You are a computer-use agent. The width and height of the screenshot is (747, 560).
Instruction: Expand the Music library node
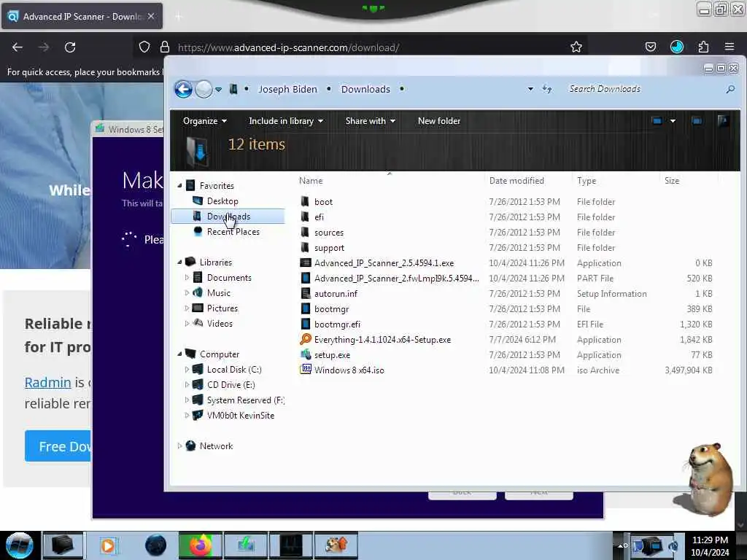(x=186, y=293)
